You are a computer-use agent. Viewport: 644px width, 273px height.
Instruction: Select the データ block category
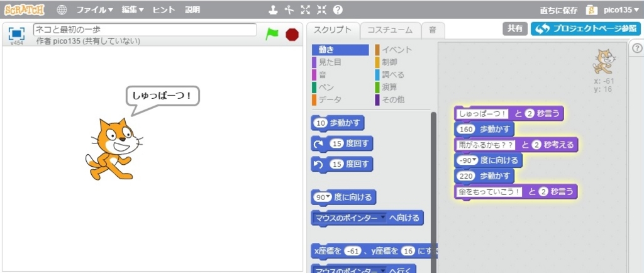[340, 100]
